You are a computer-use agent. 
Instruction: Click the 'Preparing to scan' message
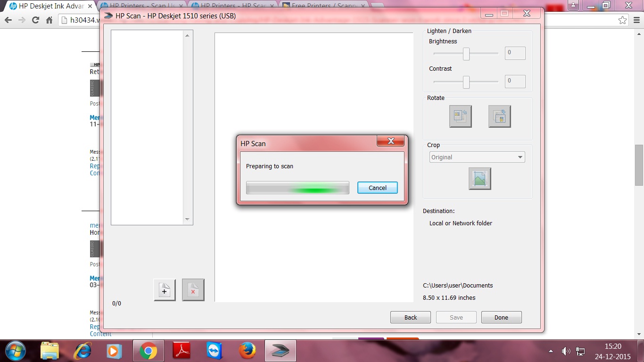click(x=270, y=166)
